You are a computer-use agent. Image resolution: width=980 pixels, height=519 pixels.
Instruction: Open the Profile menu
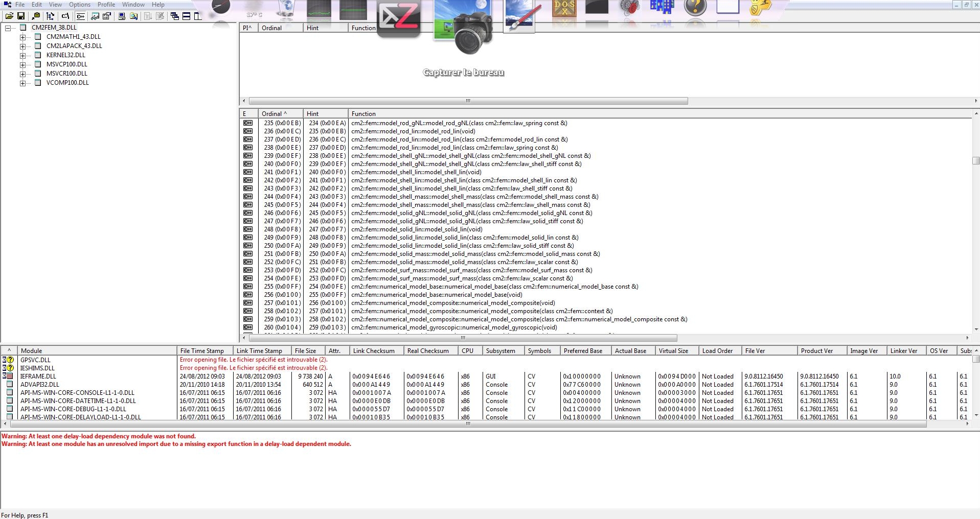pos(106,5)
